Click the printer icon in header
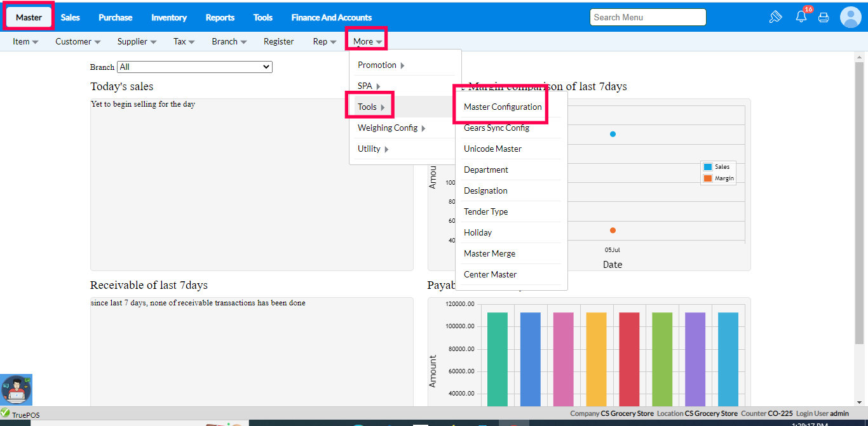This screenshot has width=868, height=426. click(x=824, y=17)
